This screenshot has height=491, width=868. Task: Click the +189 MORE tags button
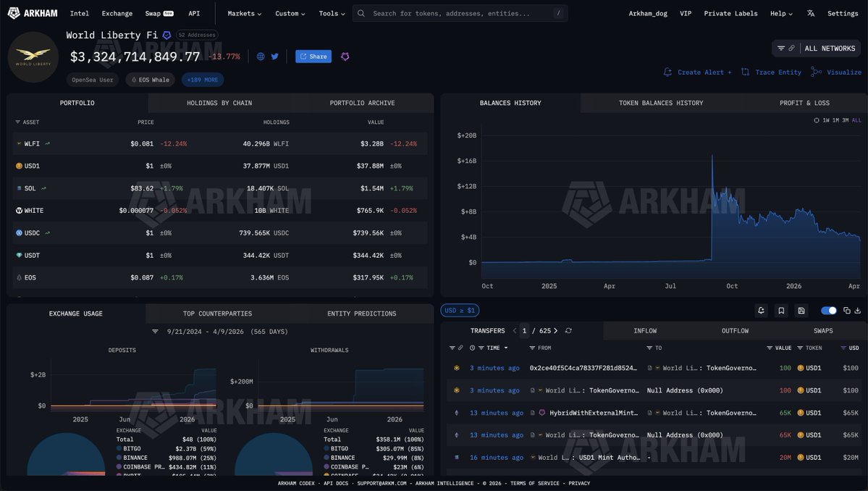pyautogui.click(x=203, y=80)
